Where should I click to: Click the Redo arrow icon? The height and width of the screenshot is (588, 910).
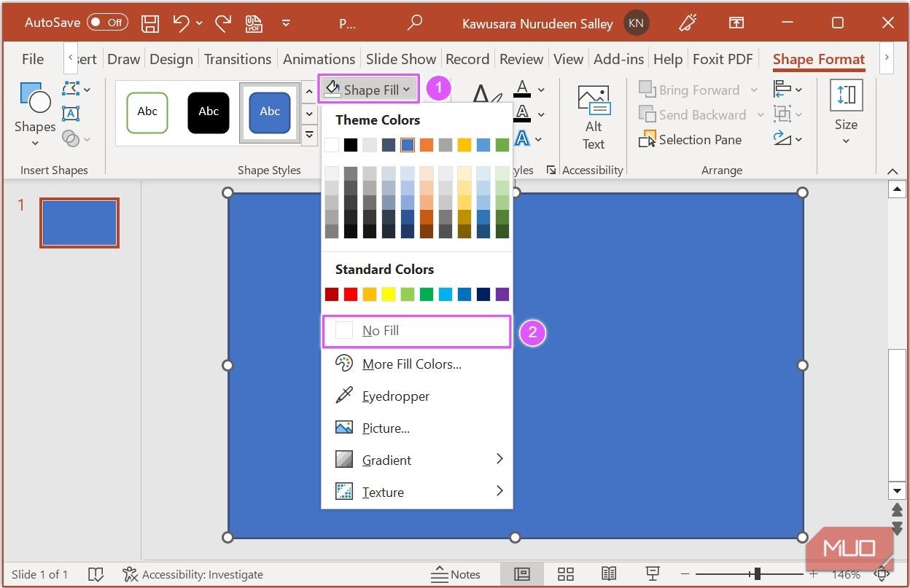pos(223,23)
